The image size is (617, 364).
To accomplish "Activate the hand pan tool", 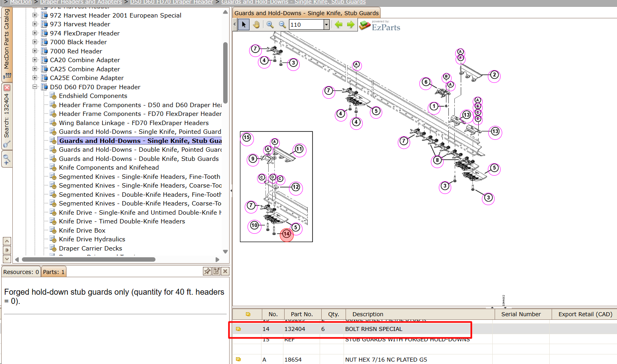I will point(256,25).
